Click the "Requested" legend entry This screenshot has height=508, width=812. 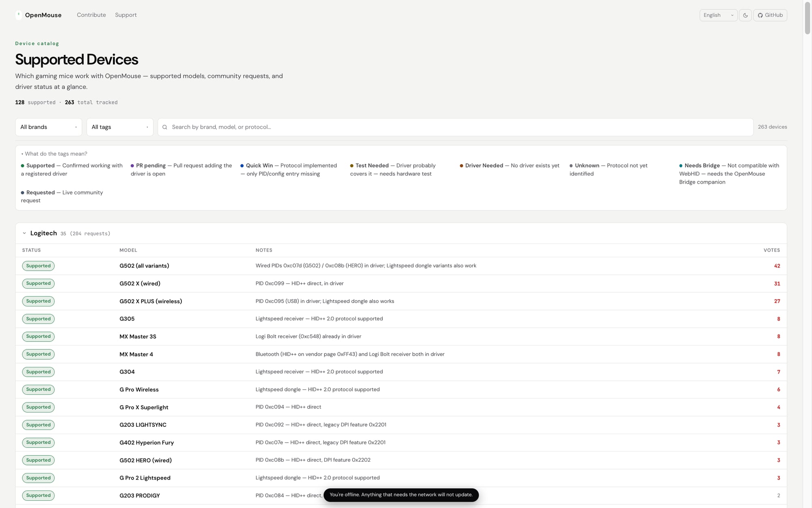[62, 197]
